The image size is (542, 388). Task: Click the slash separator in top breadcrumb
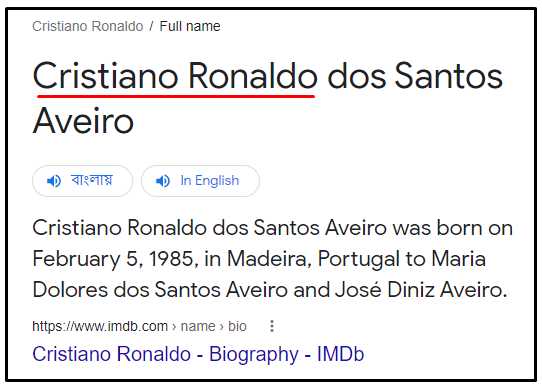click(151, 26)
